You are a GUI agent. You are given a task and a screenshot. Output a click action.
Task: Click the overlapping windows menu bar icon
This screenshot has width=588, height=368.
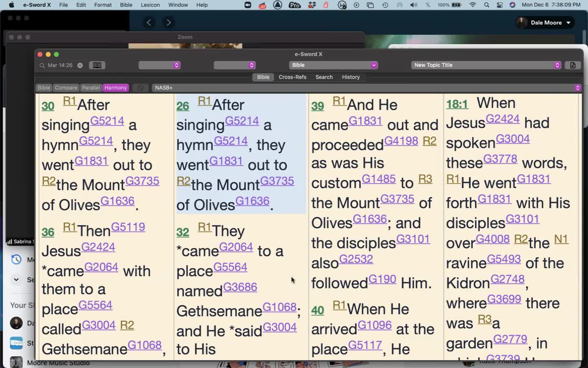pos(370,5)
